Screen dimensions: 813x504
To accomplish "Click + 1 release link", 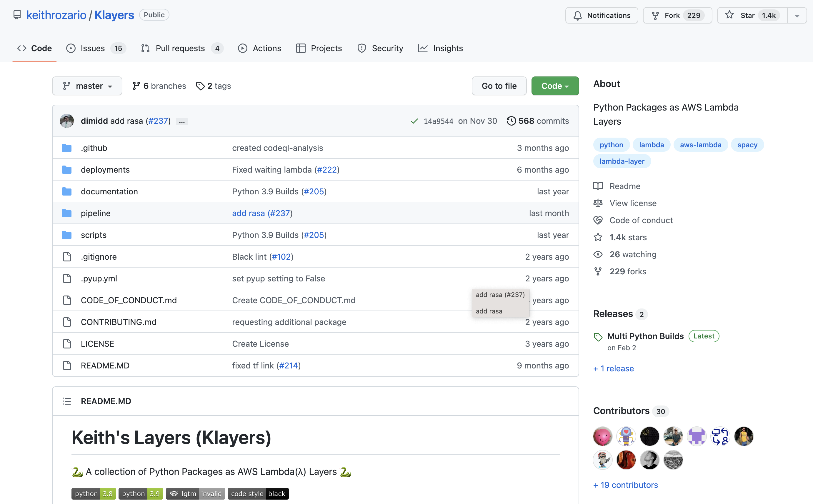I will click(613, 368).
